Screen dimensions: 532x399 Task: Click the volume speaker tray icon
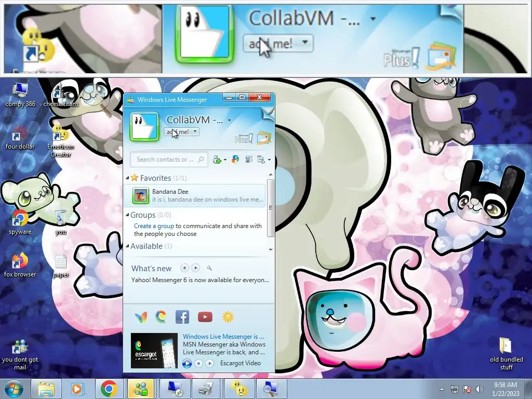point(479,389)
